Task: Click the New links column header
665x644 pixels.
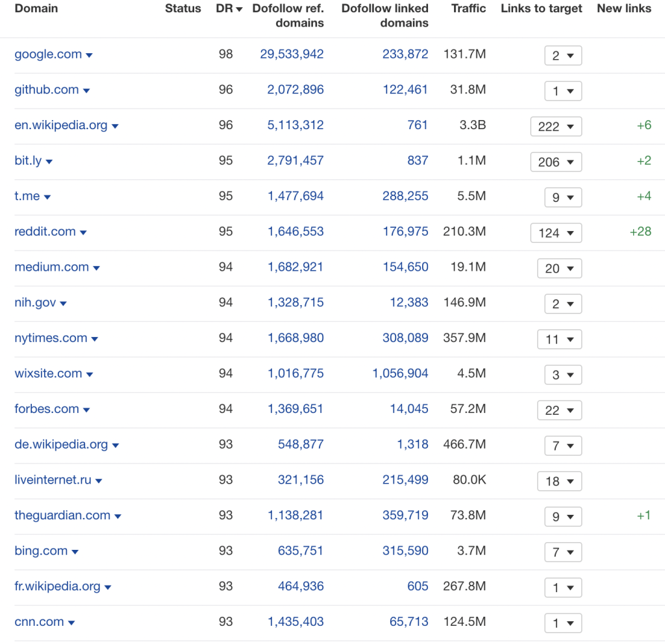Action: coord(624,8)
